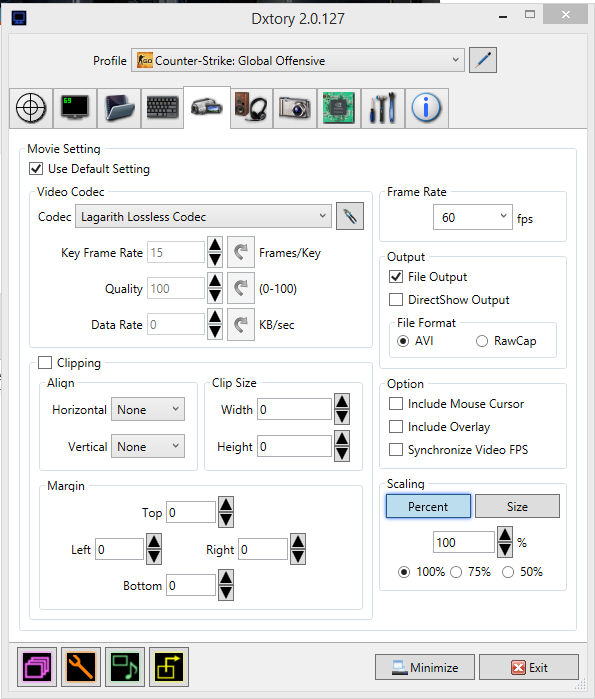Expand the Profile dropdown list
595x699 pixels.
298,60
